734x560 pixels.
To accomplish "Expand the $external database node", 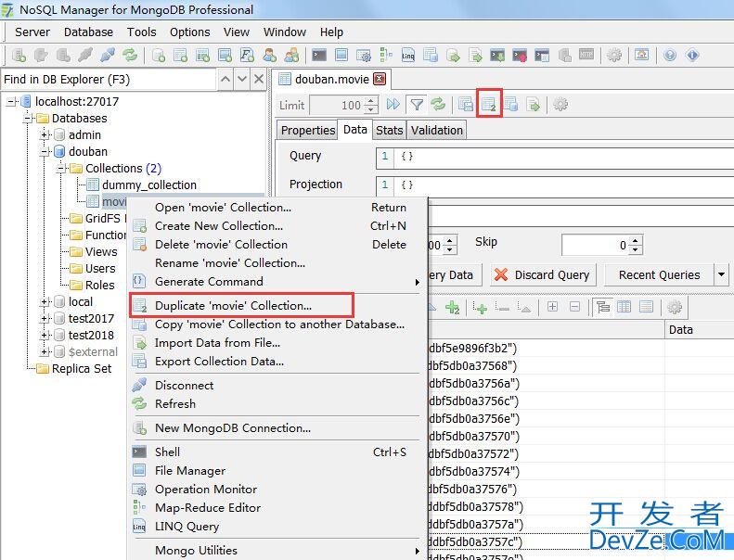I will [45, 352].
